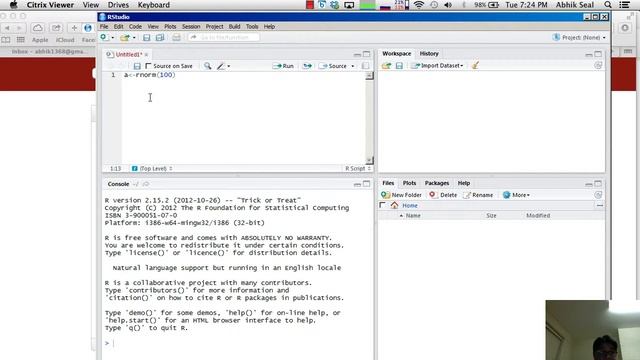Click the Home path link
The width and height of the screenshot is (640, 360).
point(410,206)
